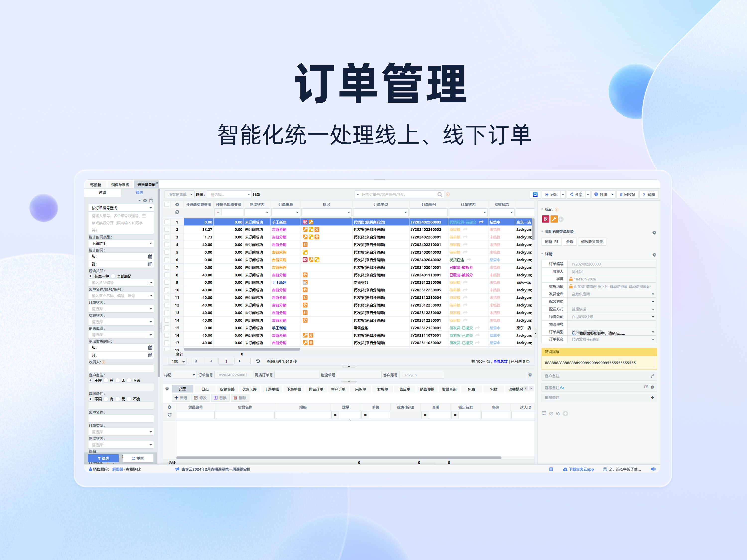Click the settings gear above the order details panel
Viewport: 747px width, 560px height.
click(x=654, y=255)
